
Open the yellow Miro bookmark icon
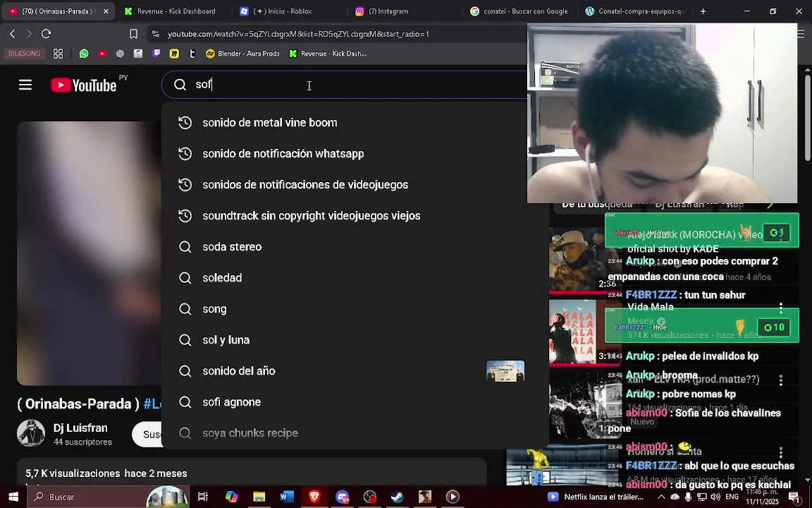click(175, 54)
